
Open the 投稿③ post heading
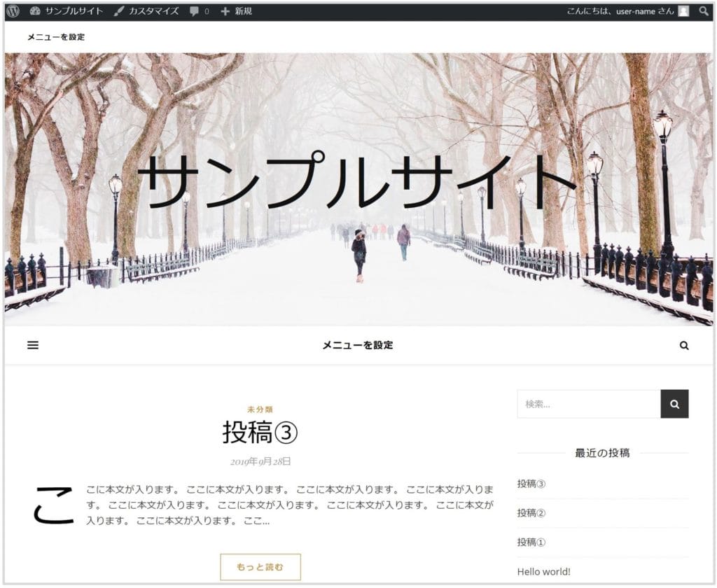pyautogui.click(x=260, y=433)
